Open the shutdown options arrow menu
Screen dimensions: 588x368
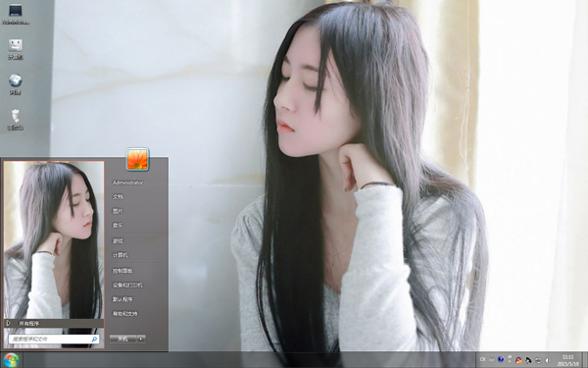141,340
